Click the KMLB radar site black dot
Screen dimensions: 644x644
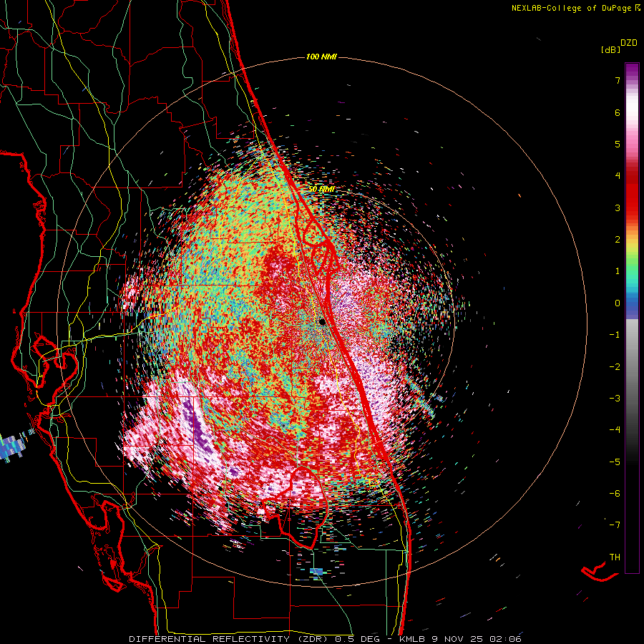(323, 321)
